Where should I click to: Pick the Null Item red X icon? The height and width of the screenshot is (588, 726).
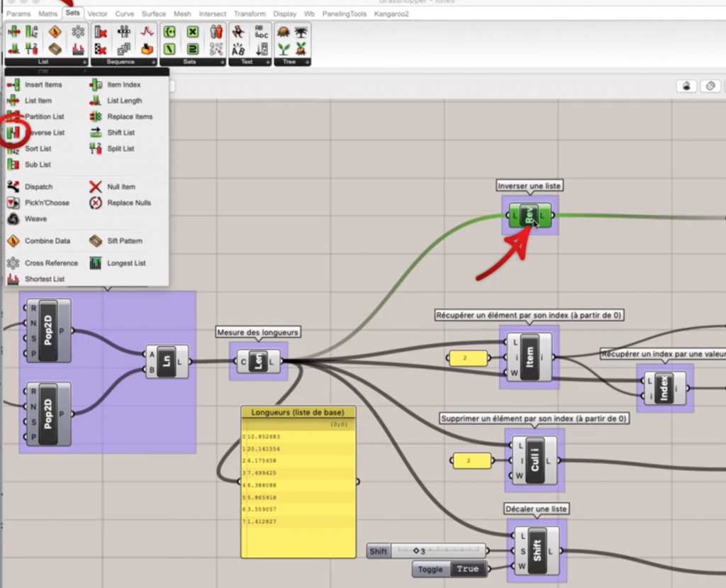click(x=95, y=187)
